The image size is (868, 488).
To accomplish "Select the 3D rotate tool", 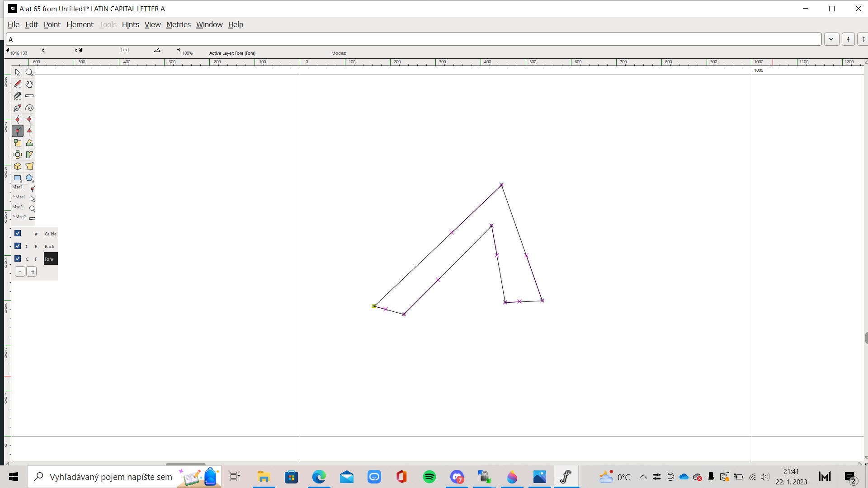I will (x=17, y=166).
